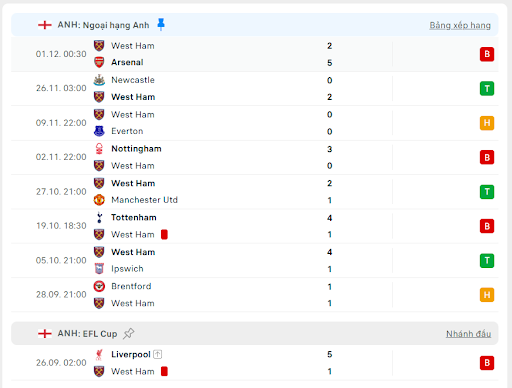This screenshot has width=512, height=388.
Task: Click the Arsenal club crest
Action: click(99, 62)
